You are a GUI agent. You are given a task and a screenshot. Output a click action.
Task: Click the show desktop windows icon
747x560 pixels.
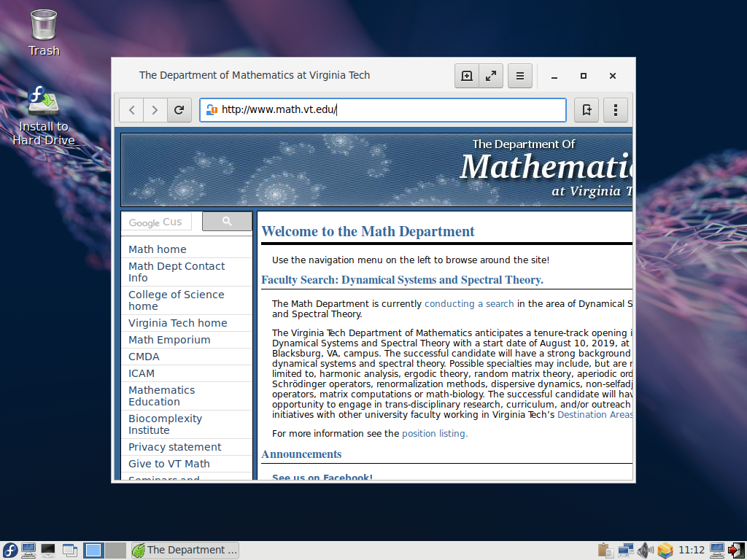click(x=70, y=551)
